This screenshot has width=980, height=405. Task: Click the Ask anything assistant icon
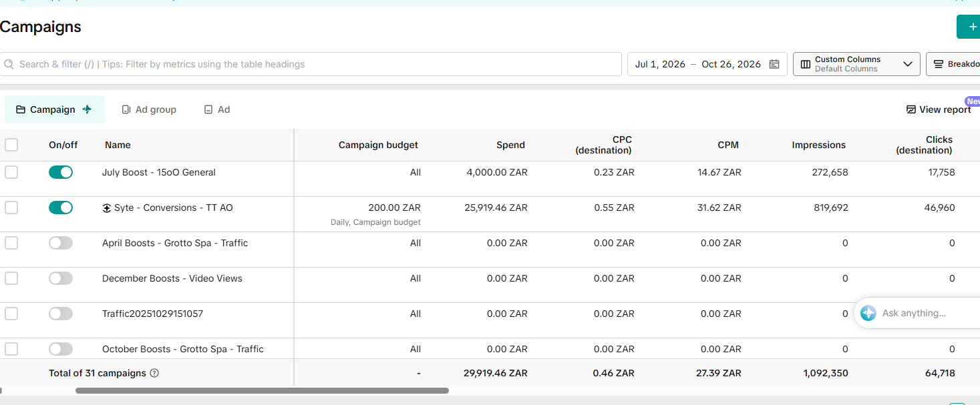pos(868,313)
